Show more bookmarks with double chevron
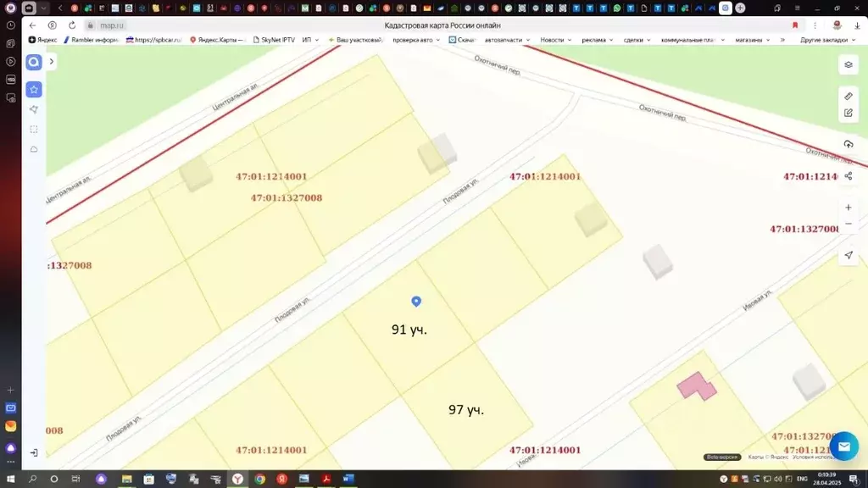Viewport: 868px width, 488px height. [x=782, y=40]
